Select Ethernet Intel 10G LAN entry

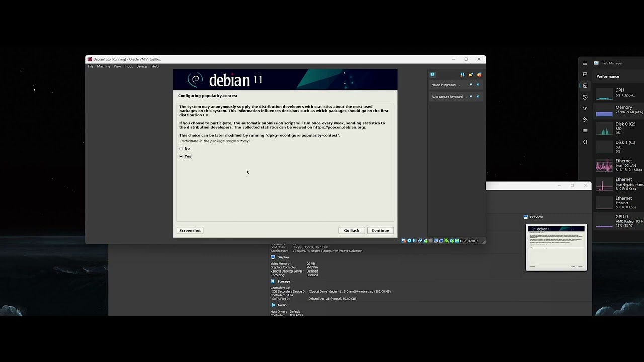click(x=619, y=165)
